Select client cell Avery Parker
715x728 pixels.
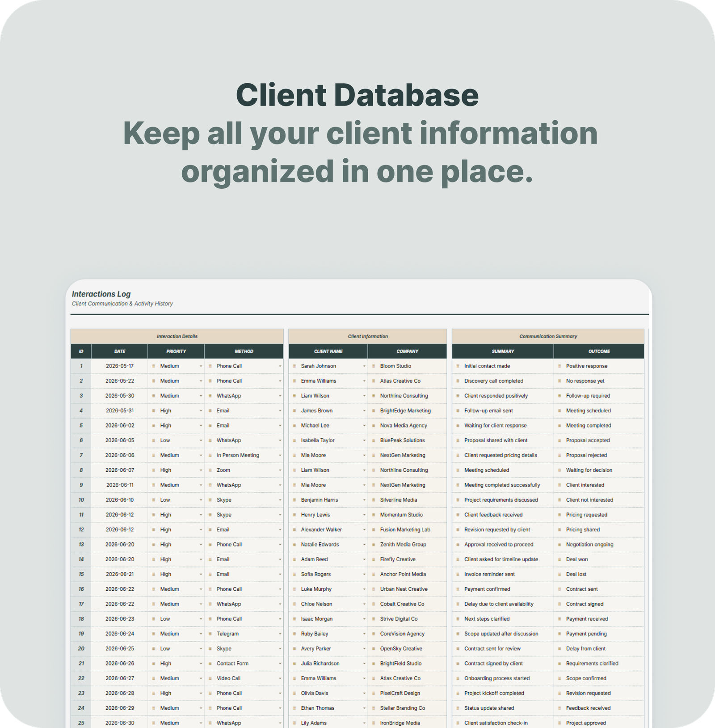[328, 648]
